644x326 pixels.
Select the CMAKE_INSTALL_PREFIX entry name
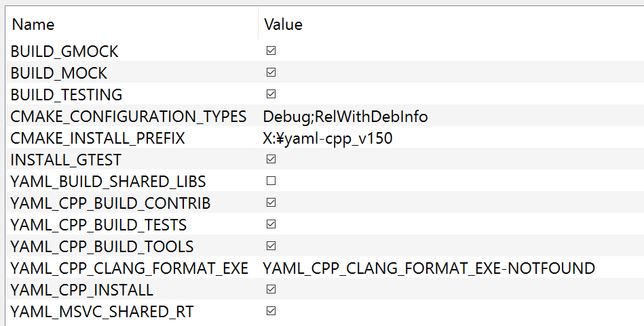point(98,138)
